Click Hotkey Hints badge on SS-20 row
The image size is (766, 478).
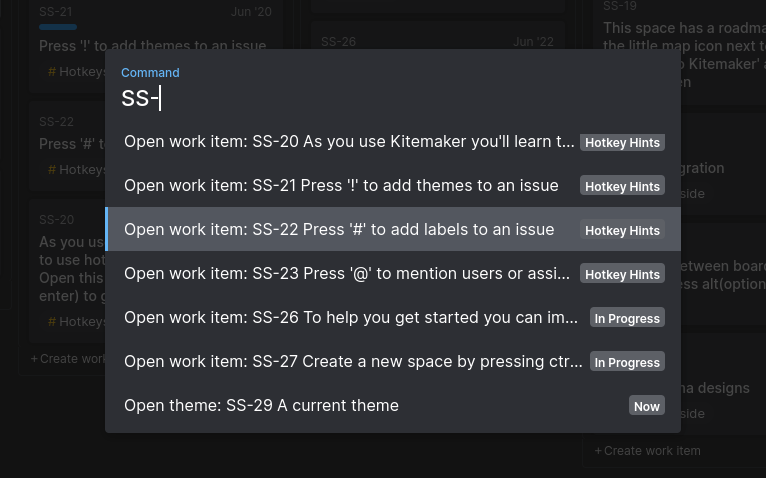[622, 142]
